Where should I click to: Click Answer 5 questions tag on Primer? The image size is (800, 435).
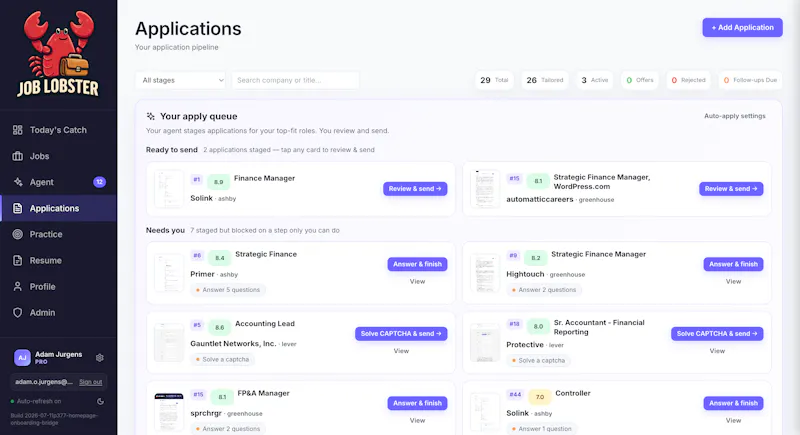point(228,290)
